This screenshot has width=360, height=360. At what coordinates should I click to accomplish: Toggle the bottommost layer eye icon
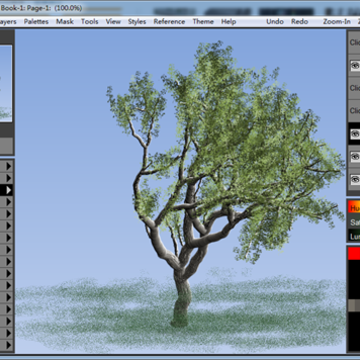click(x=355, y=180)
